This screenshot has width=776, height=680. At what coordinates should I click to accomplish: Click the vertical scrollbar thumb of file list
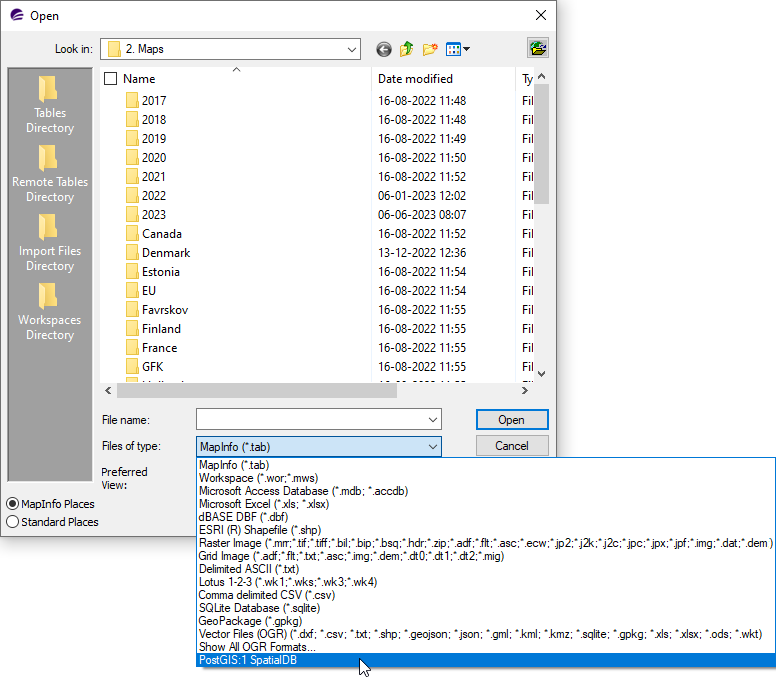pos(541,144)
